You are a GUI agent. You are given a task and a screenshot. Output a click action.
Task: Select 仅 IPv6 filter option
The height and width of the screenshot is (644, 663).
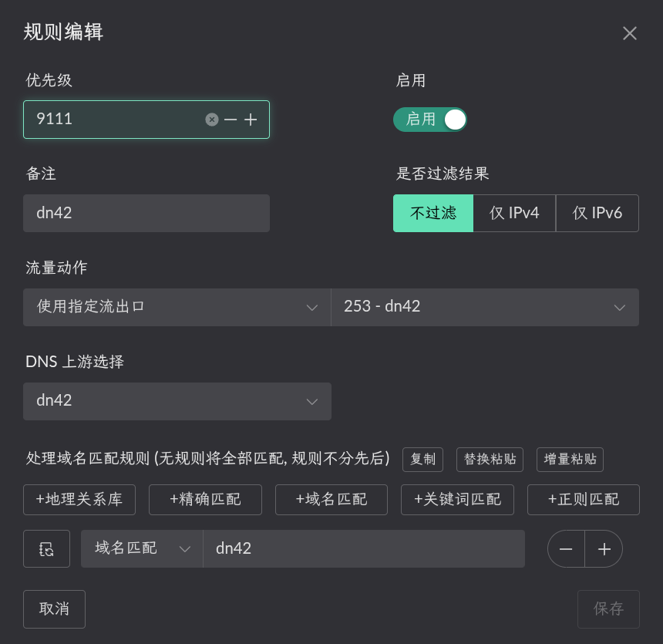click(597, 213)
